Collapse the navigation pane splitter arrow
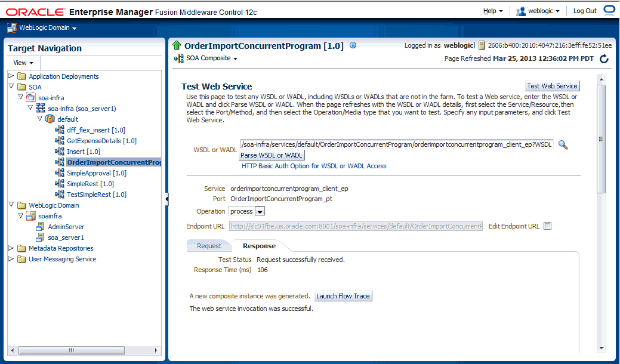This screenshot has width=620, height=364. point(166,199)
